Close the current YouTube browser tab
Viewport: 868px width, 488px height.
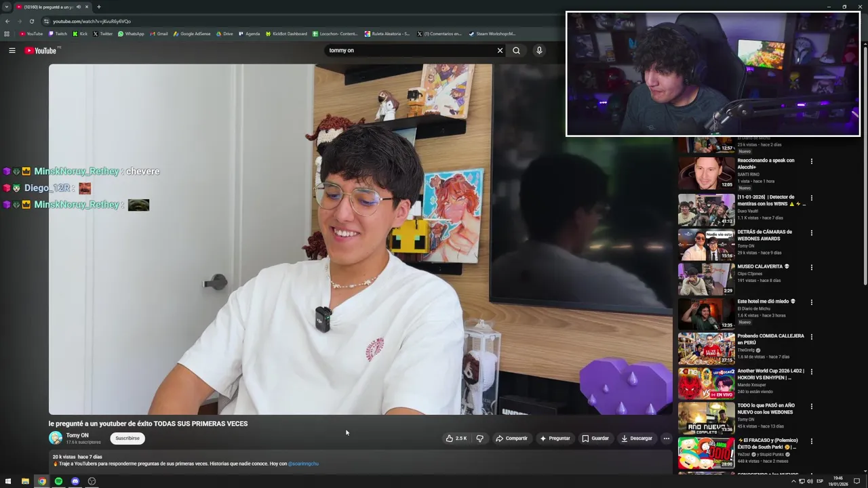click(87, 7)
